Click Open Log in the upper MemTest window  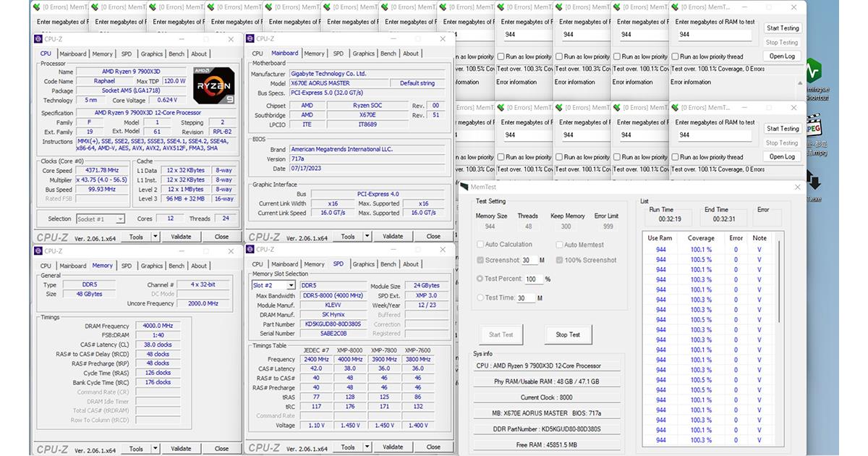(783, 56)
